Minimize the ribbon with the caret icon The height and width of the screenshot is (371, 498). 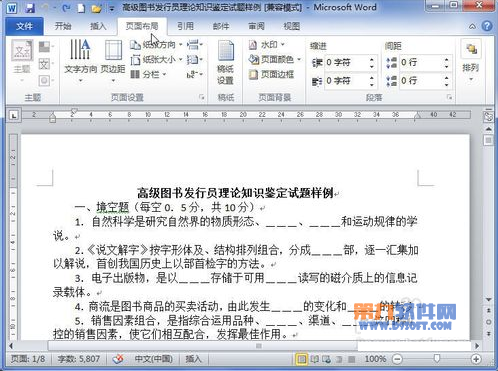[x=472, y=26]
